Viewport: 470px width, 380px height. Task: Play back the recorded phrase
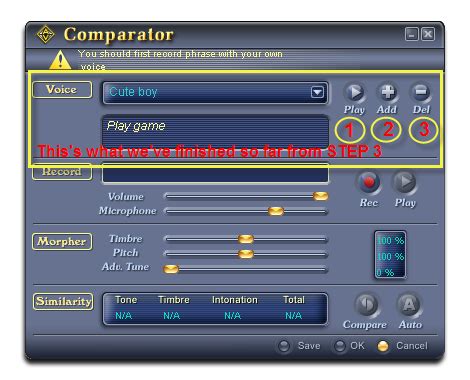(x=405, y=183)
